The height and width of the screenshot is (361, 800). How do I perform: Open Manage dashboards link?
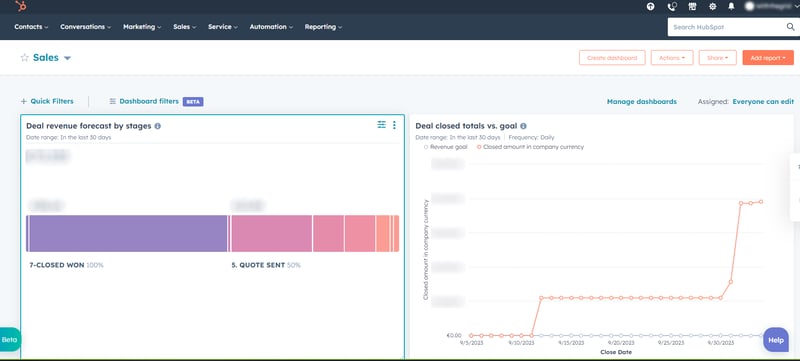642,101
